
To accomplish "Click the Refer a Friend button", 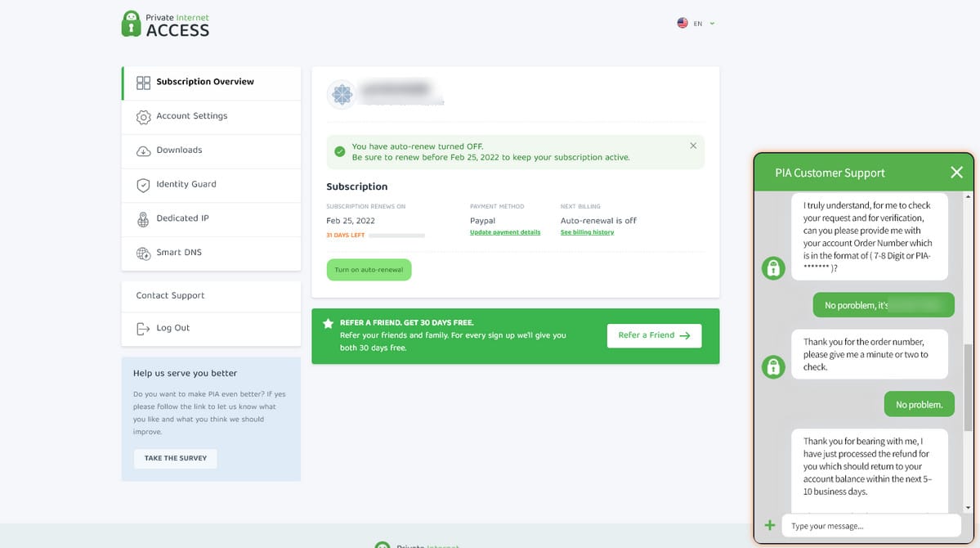I will [x=654, y=335].
